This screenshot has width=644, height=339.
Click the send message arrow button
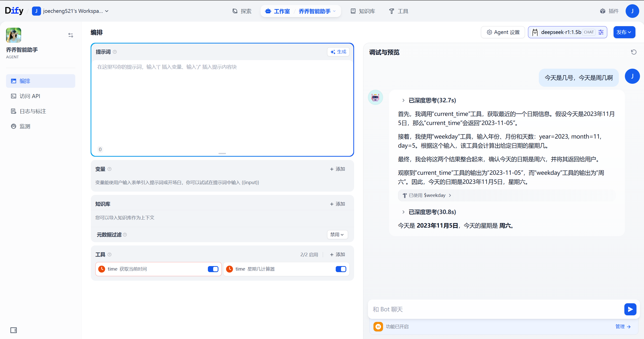pyautogui.click(x=630, y=309)
